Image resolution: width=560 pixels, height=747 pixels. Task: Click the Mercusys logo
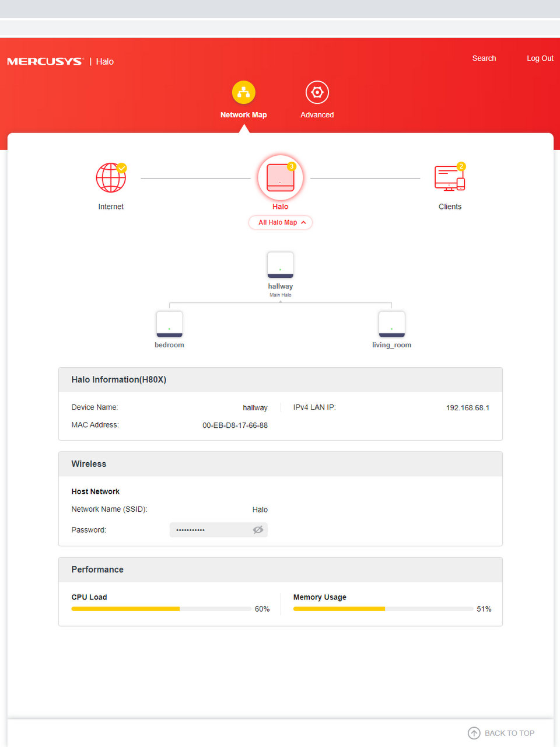[x=45, y=61]
